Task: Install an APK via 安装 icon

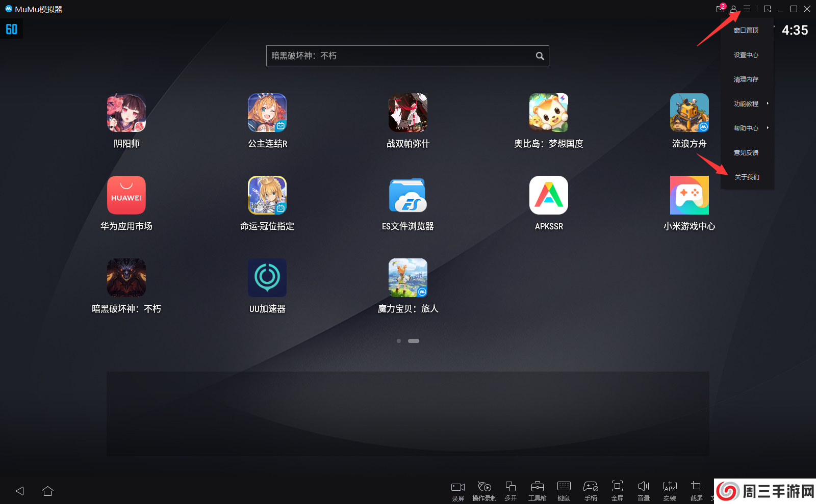Action: pos(670,491)
